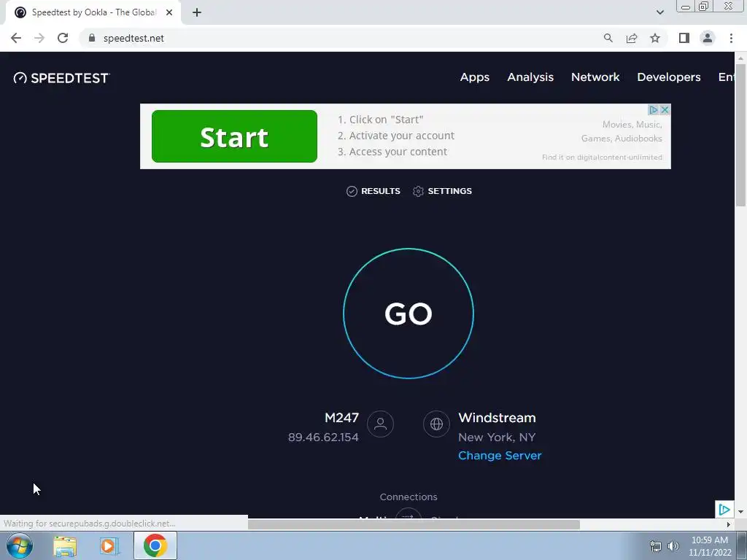The width and height of the screenshot is (747, 560).
Task: Click the New York, NY location text
Action: click(x=497, y=437)
